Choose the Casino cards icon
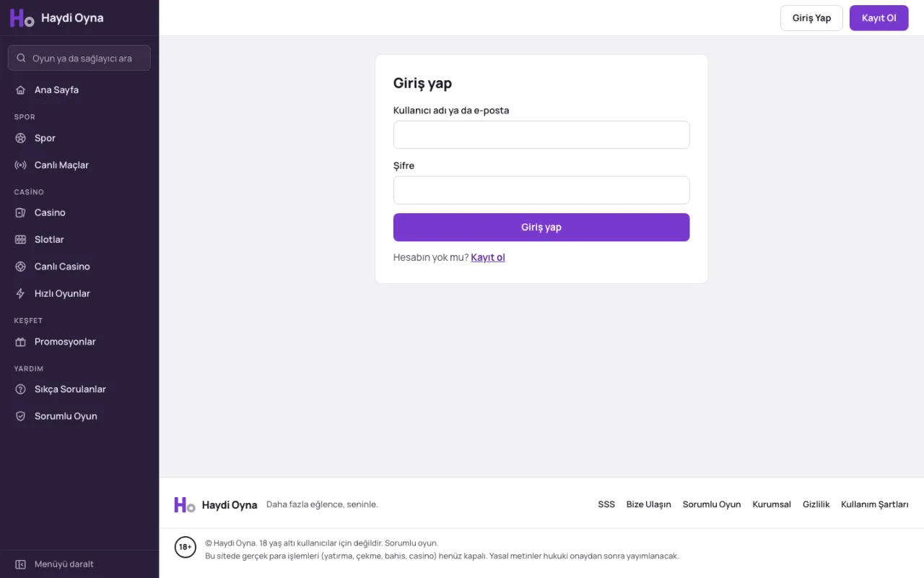The height and width of the screenshot is (578, 924). point(20,213)
